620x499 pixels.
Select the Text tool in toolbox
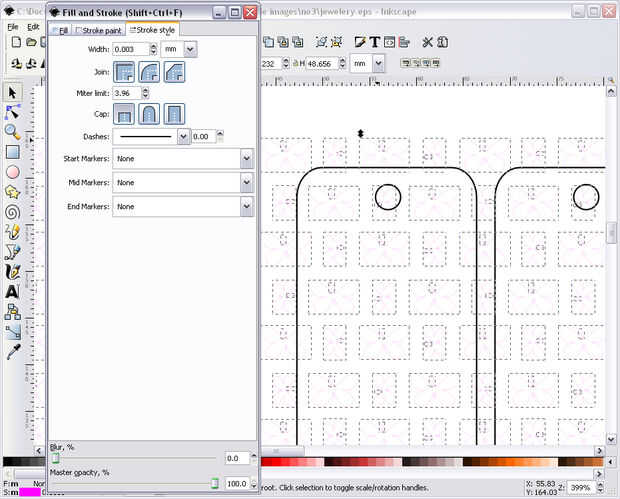12,292
